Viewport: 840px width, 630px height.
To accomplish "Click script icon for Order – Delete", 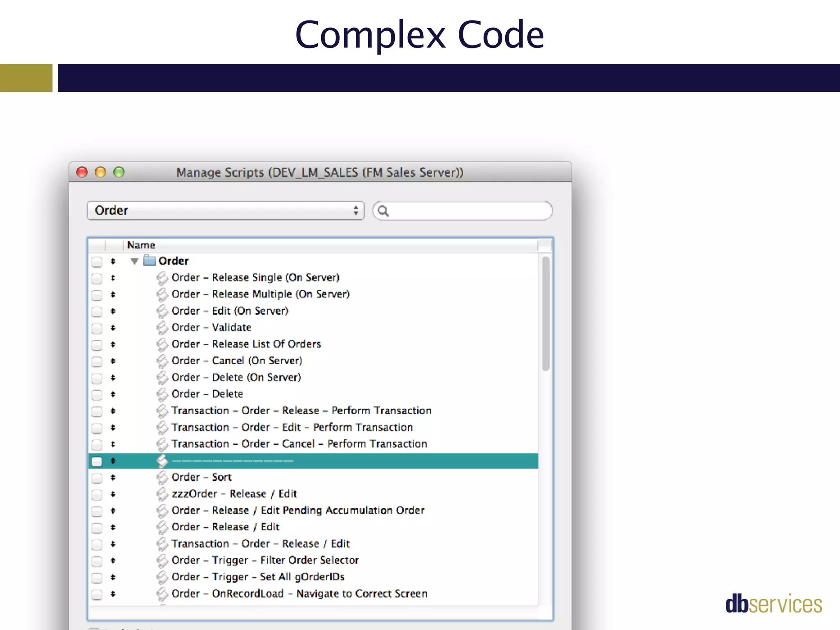I will coord(162,394).
